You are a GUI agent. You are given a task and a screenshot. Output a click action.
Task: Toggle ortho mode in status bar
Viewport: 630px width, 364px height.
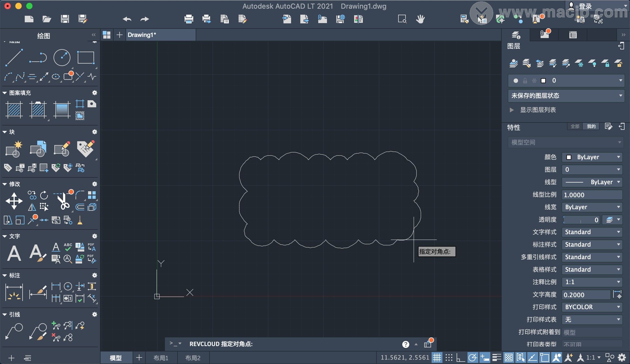(x=460, y=357)
